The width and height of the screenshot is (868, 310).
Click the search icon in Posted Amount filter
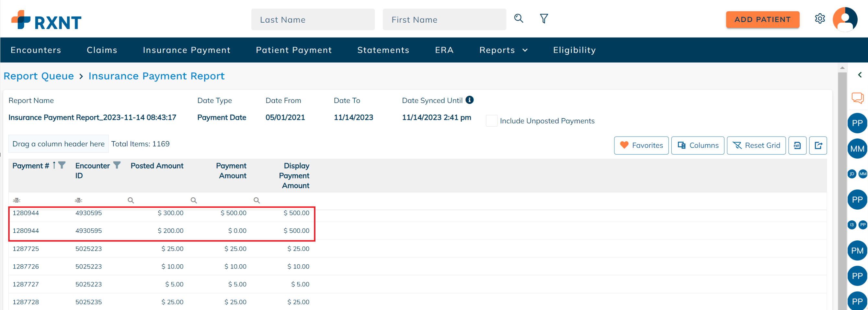tap(131, 200)
